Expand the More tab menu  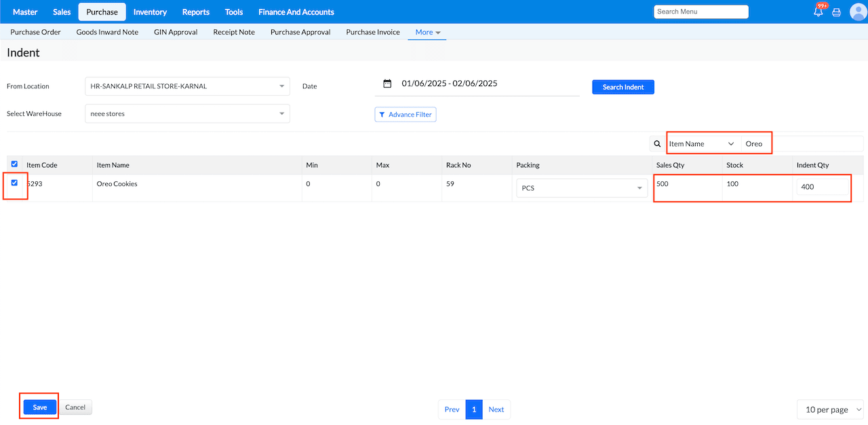(427, 32)
